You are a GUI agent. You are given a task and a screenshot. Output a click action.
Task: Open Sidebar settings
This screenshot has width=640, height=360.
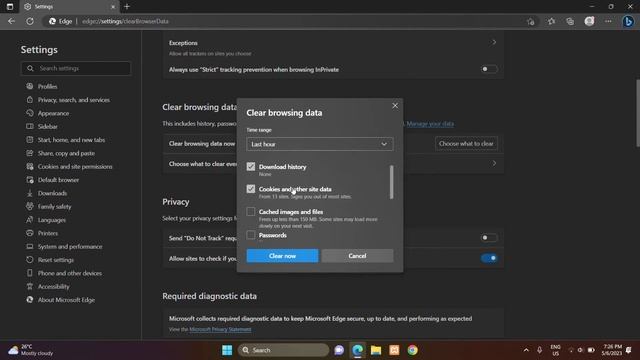47,127
